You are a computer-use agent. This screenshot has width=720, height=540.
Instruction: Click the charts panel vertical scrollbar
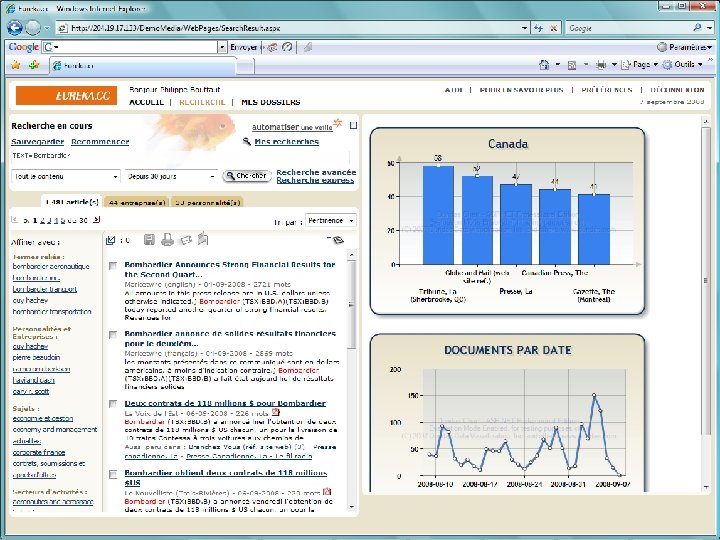coord(706,304)
